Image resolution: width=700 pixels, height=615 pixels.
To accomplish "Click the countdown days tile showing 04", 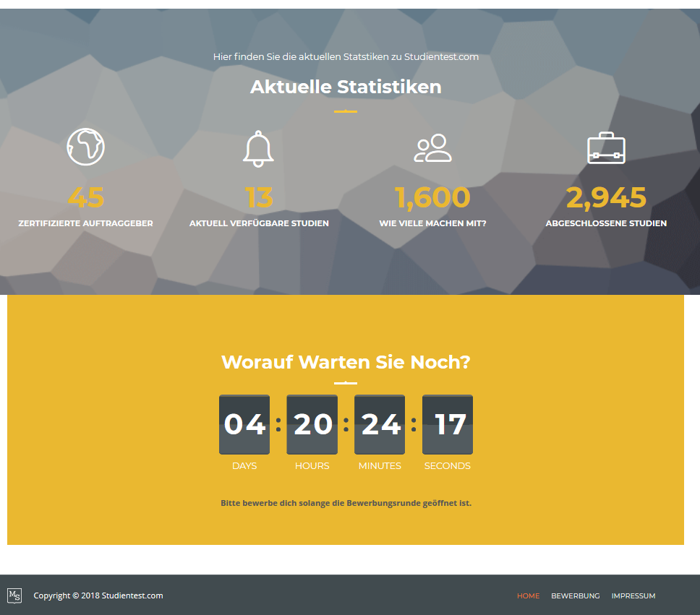I will [x=244, y=424].
